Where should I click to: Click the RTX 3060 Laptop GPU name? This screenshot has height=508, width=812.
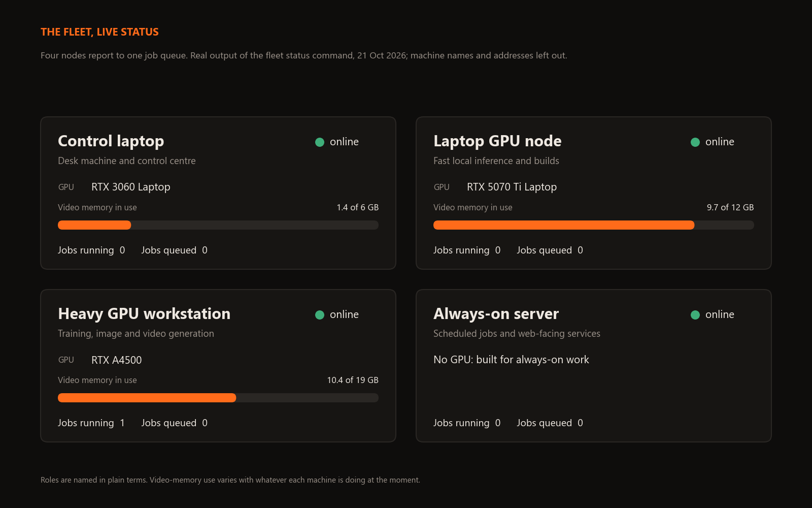(x=131, y=187)
